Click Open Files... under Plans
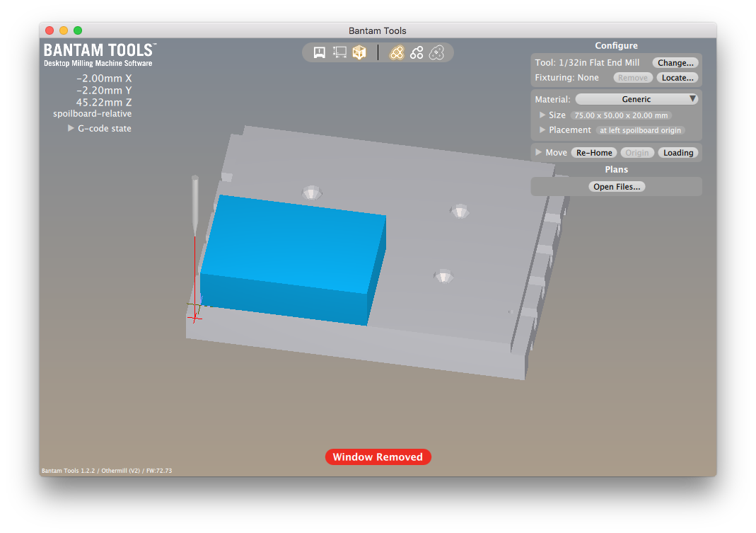756x533 pixels. pos(617,187)
